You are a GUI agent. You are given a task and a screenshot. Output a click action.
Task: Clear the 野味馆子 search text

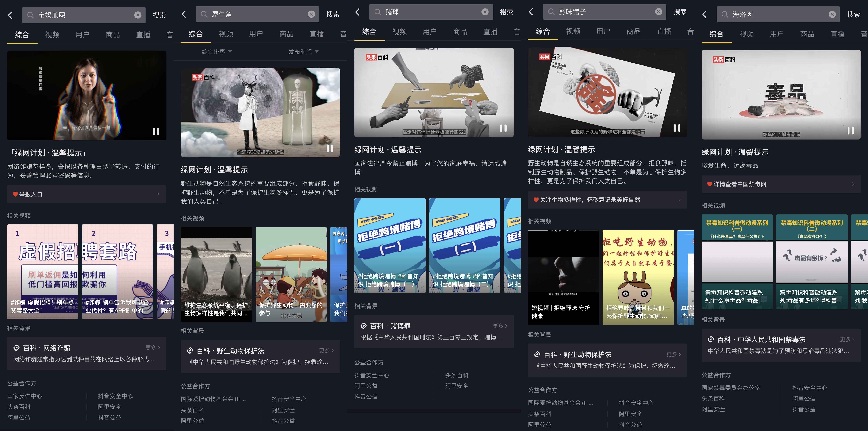point(658,12)
